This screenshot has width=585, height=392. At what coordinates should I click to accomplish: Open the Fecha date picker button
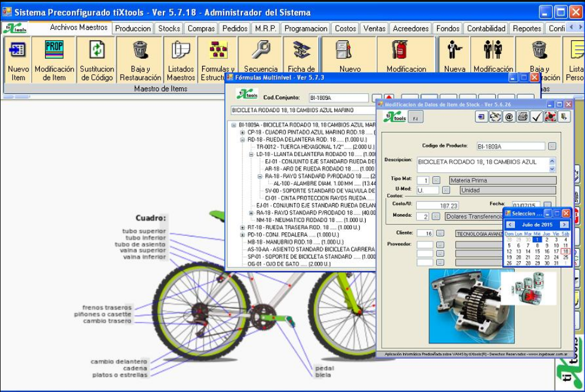[x=548, y=205]
